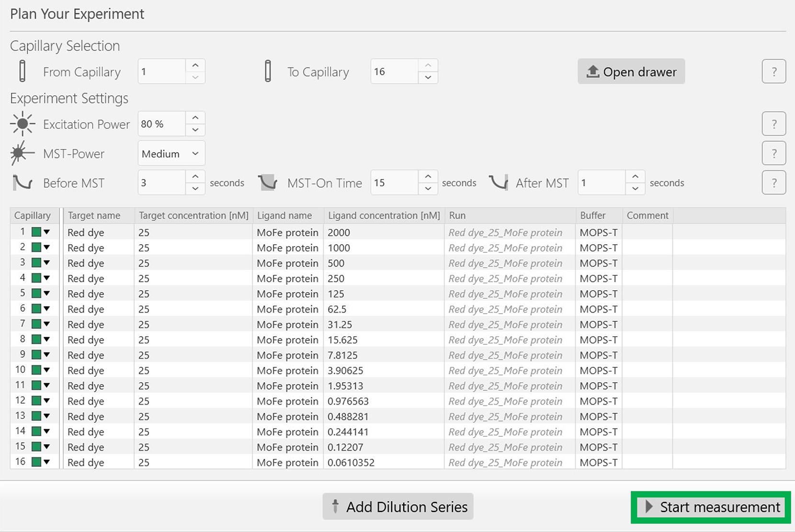Click the MST-On Time curve icon
The width and height of the screenshot is (795, 532).
268,182
